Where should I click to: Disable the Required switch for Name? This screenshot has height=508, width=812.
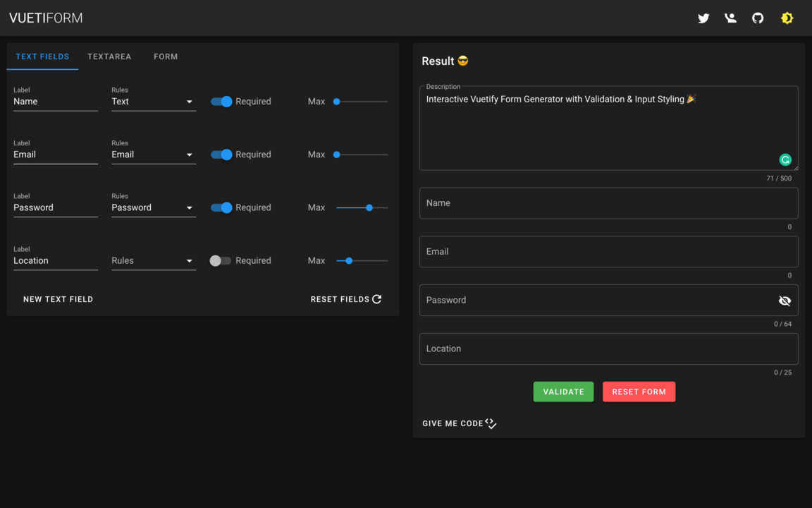pyautogui.click(x=221, y=102)
